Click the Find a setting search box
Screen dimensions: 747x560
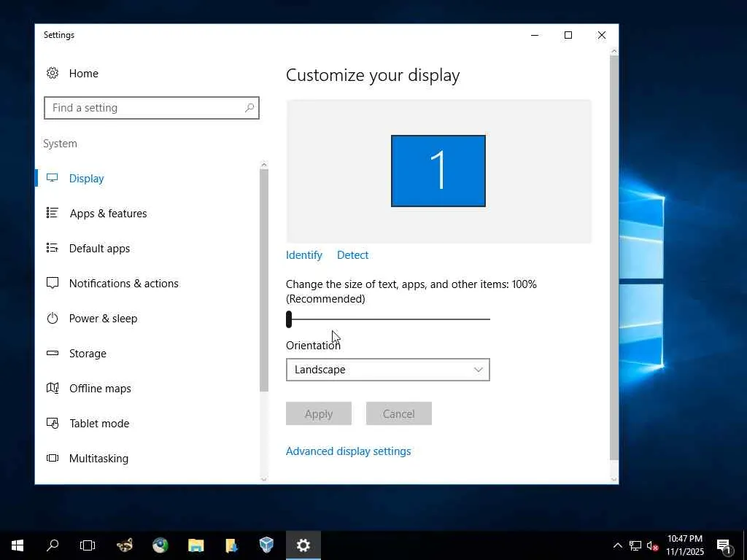152,108
